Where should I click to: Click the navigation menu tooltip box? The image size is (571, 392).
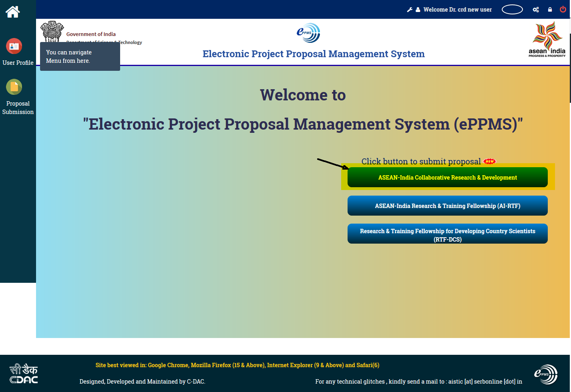79,56
